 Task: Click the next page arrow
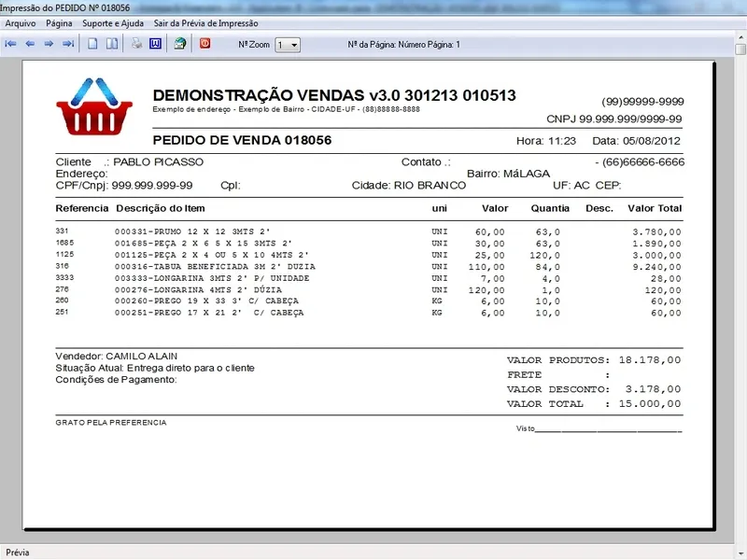pyautogui.click(x=49, y=44)
